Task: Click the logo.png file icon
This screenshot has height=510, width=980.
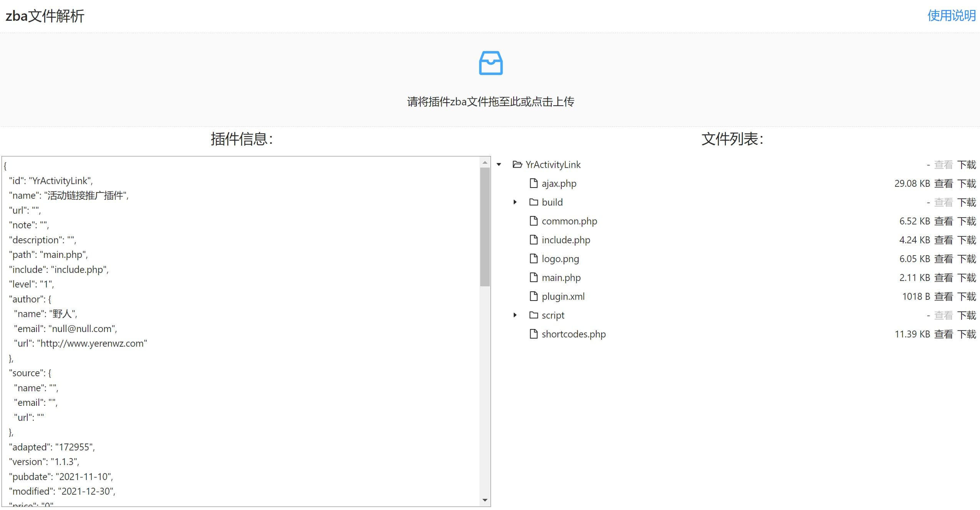Action: coord(533,259)
